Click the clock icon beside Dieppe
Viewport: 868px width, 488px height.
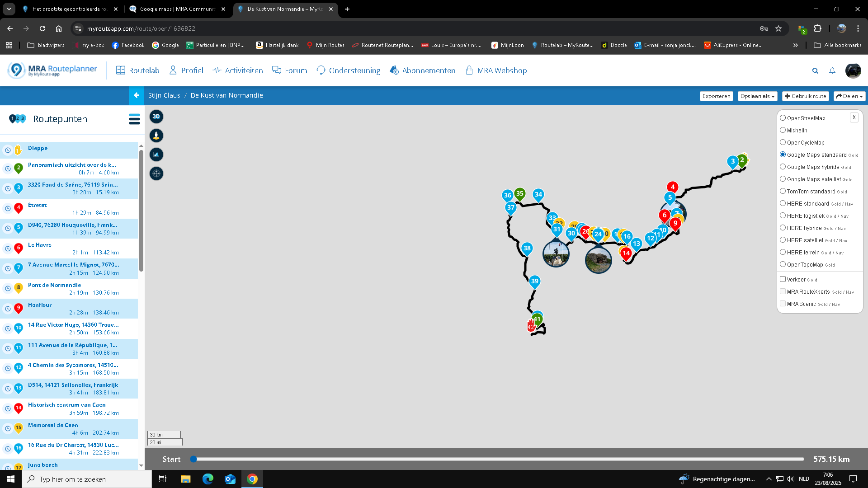[8, 150]
